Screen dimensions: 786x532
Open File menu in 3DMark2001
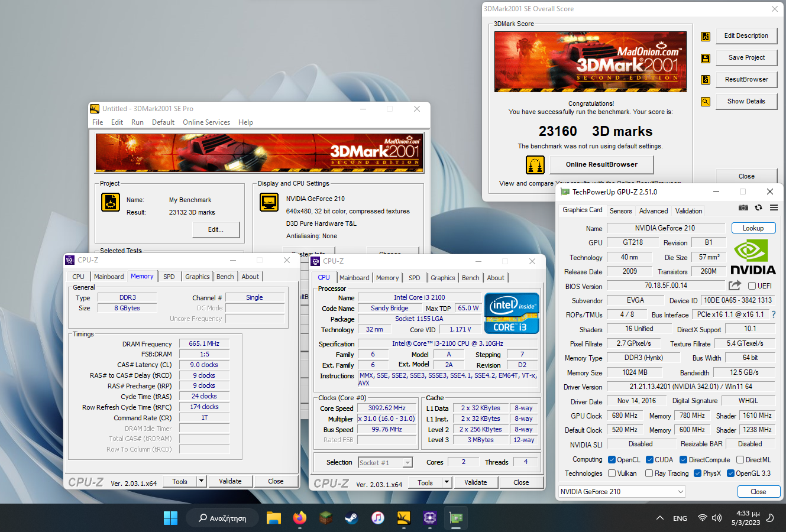tap(98, 122)
